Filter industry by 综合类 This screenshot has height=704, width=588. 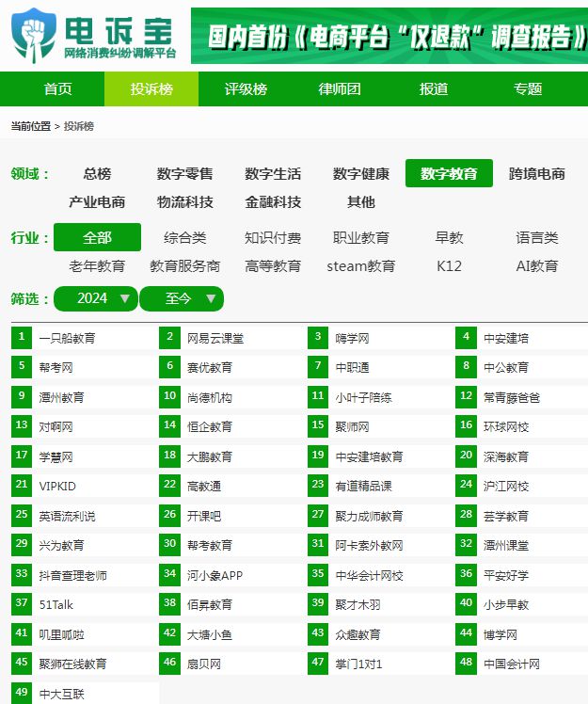coord(185,237)
